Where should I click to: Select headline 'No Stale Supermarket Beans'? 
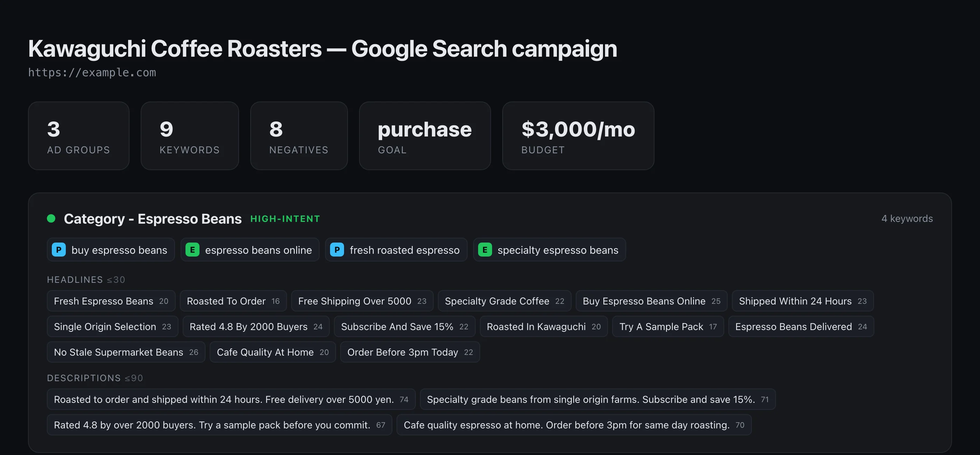coord(126,352)
